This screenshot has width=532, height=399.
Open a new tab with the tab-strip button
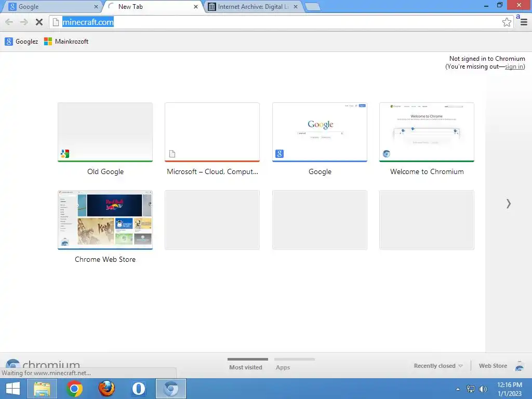(312, 7)
